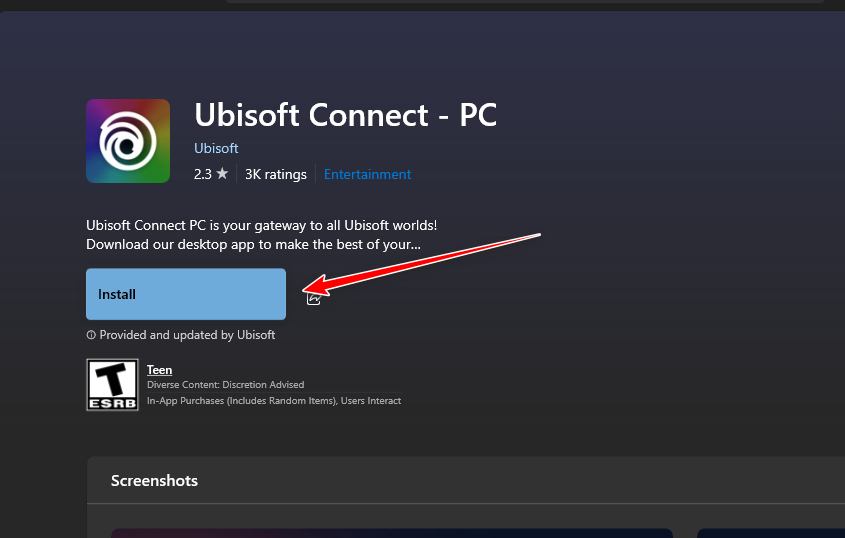
Task: Click the Screenshots section header
Action: coord(154,481)
